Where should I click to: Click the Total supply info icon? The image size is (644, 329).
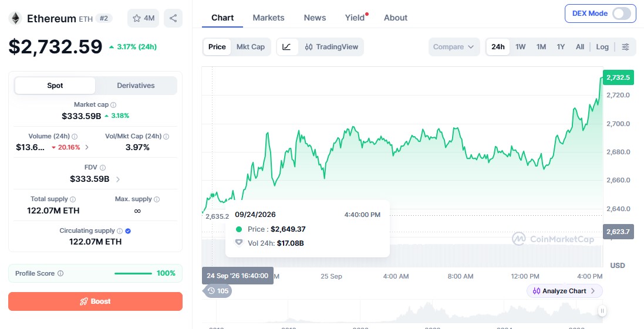point(73,199)
